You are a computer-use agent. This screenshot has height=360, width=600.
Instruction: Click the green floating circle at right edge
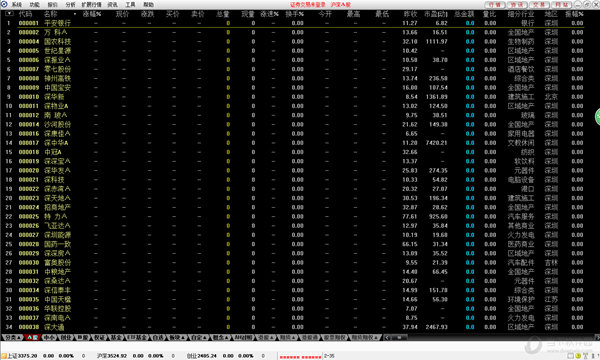tap(597, 117)
